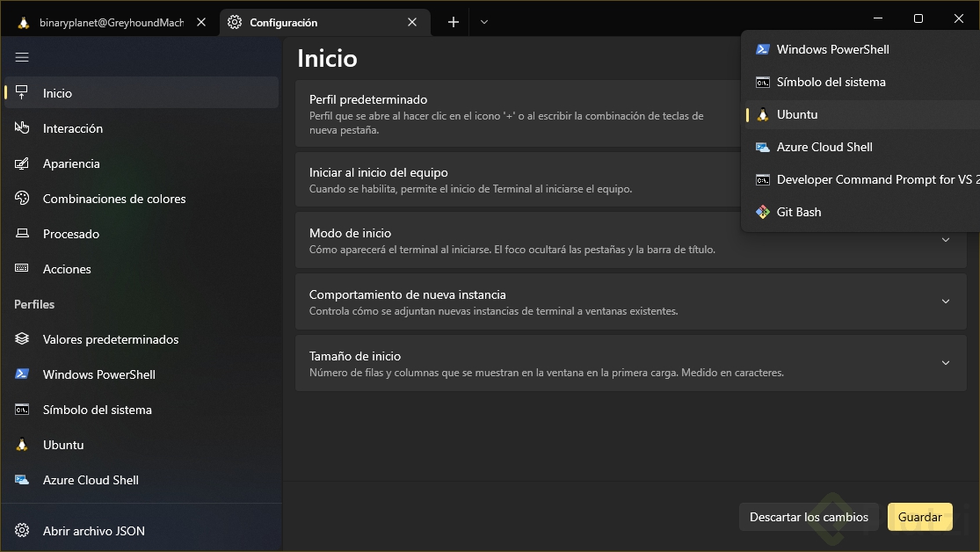
Task: Choose Windows PowerShell in the dropdown list
Action: 862,49
